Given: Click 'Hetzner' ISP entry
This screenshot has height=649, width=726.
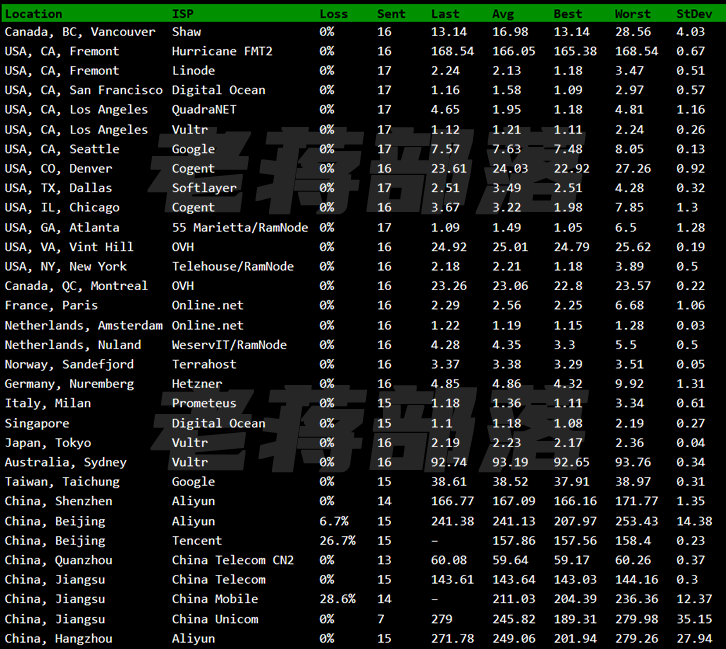Looking at the screenshot, I should tap(197, 384).
